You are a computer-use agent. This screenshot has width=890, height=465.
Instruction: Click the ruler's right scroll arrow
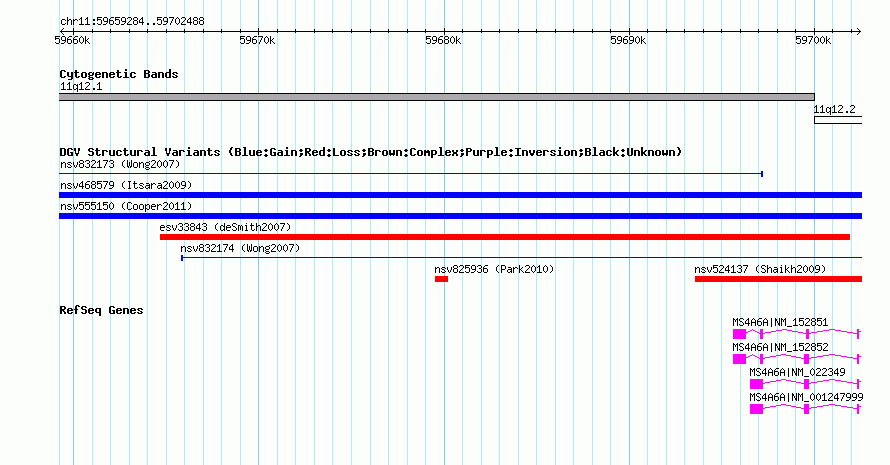[858, 32]
